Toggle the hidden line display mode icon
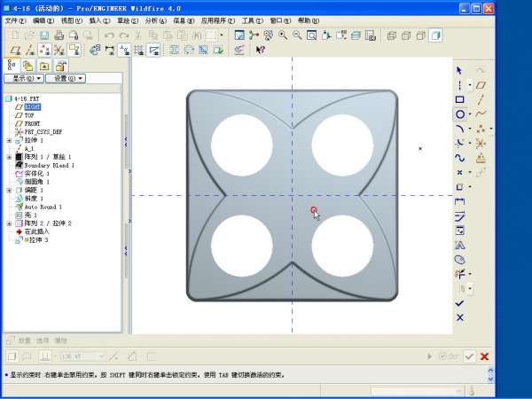The height and width of the screenshot is (399, 532). pyautogui.click(x=407, y=35)
